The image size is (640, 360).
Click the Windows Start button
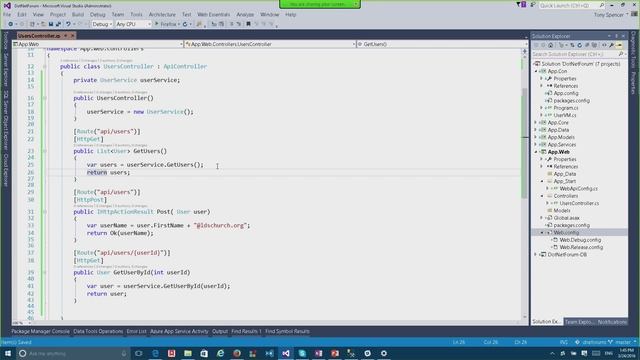8,353
